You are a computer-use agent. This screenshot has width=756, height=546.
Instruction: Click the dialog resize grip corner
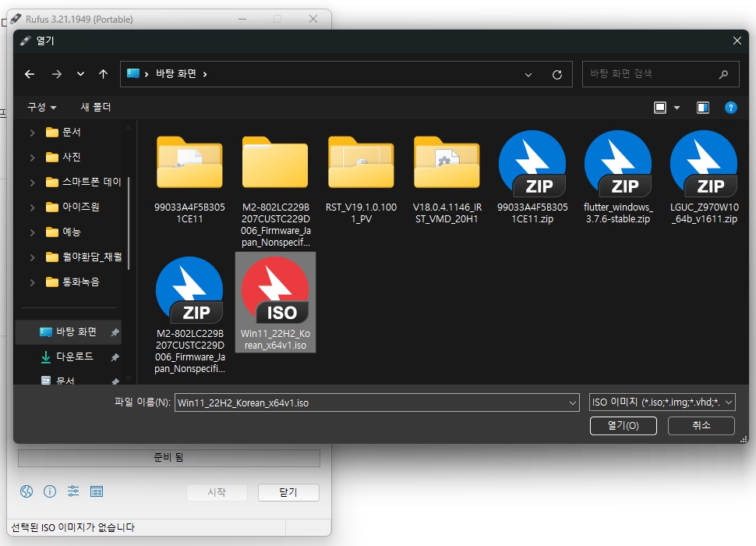coord(744,439)
